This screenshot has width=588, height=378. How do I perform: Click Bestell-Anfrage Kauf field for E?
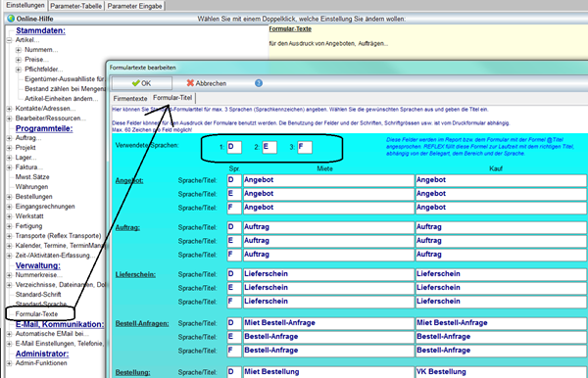501,337
